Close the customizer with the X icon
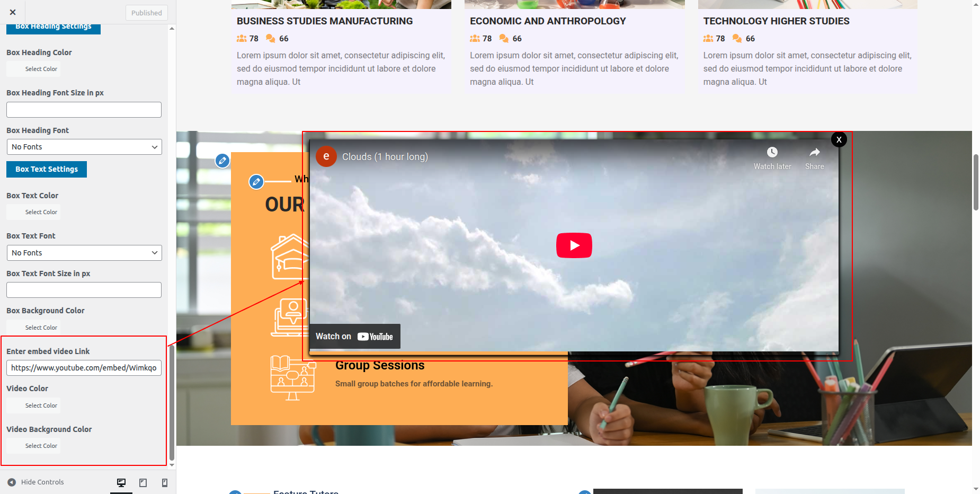 pos(13,12)
